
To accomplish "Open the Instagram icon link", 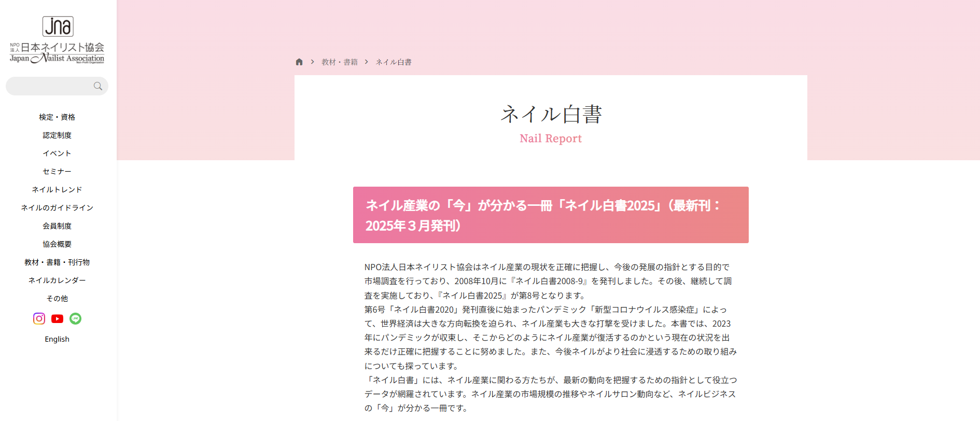I will 39,318.
